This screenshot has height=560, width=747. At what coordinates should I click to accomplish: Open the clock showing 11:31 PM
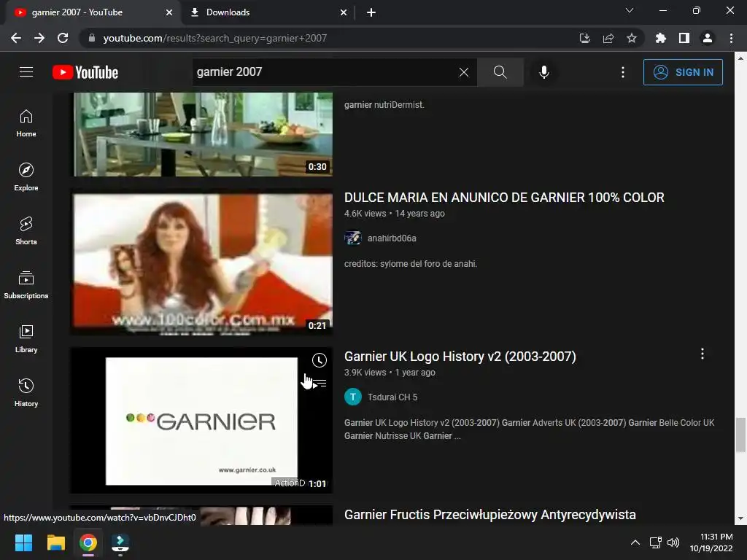(711, 542)
